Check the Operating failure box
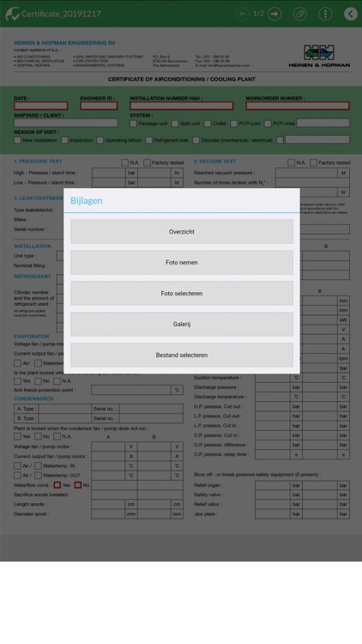Screen dimensions: 362x644 pyautogui.click(x=100, y=140)
